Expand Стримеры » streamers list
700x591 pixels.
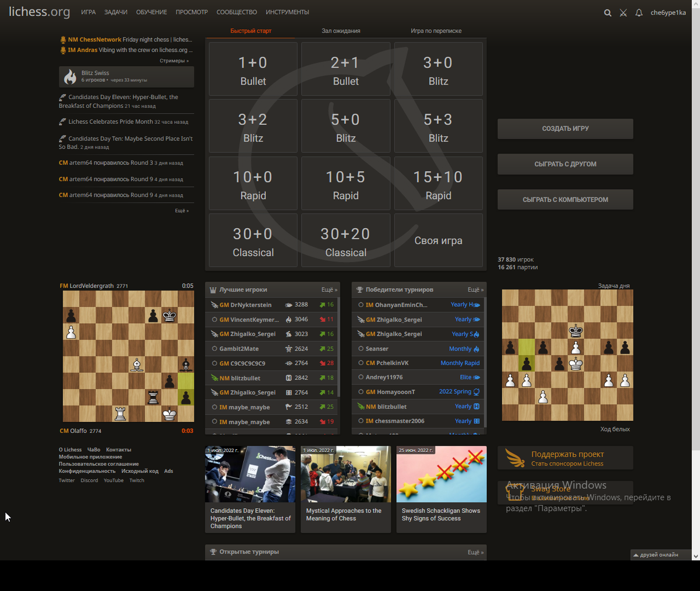(x=174, y=61)
